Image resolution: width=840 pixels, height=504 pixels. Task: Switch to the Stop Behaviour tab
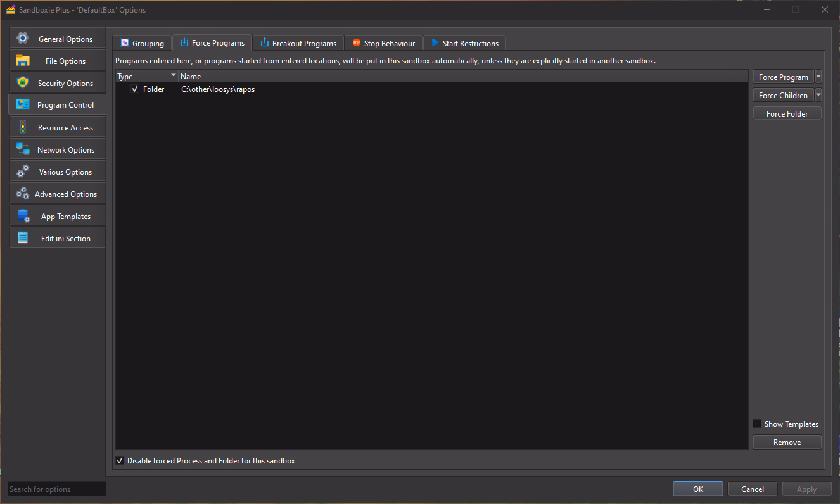pos(383,43)
